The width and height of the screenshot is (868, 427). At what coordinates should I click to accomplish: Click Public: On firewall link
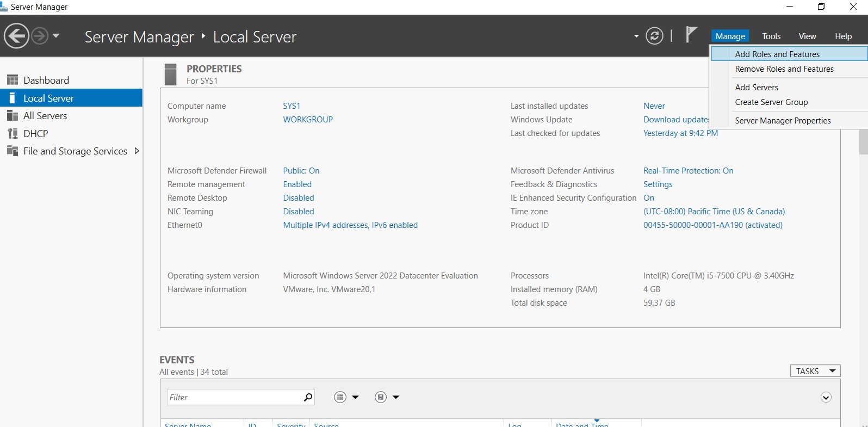tap(301, 171)
